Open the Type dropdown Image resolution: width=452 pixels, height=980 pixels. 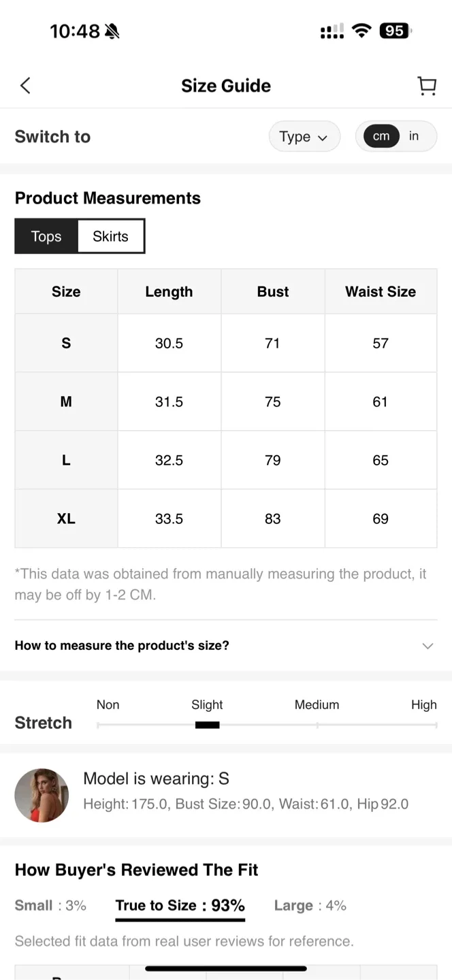[x=304, y=136]
